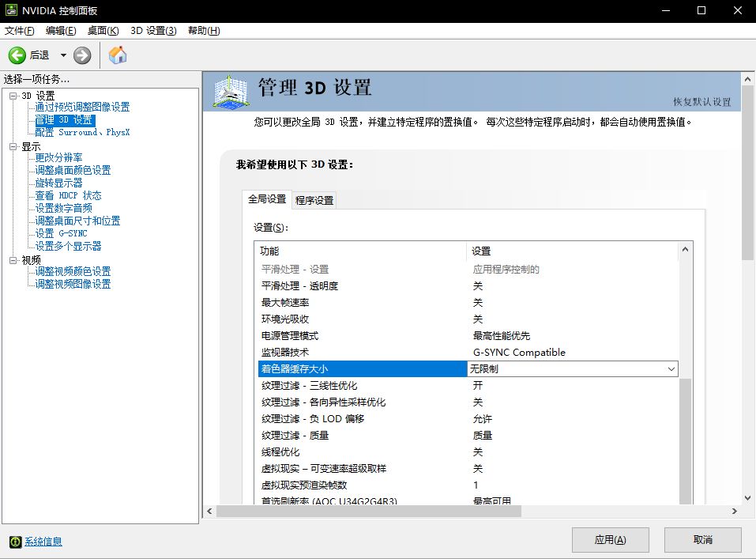This screenshot has width=756, height=559.
Task: Click the 最高性能优先 value
Action: tap(502, 336)
